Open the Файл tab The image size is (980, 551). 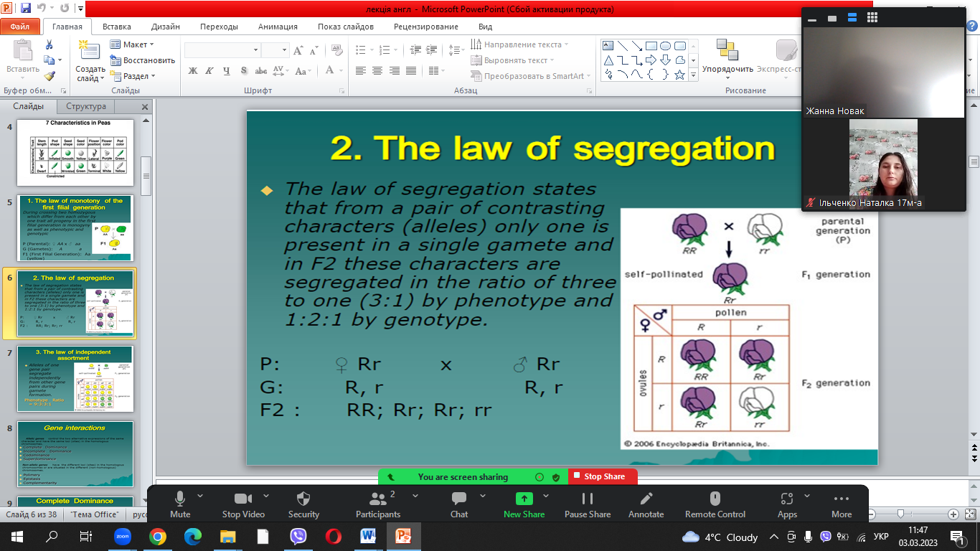(20, 27)
